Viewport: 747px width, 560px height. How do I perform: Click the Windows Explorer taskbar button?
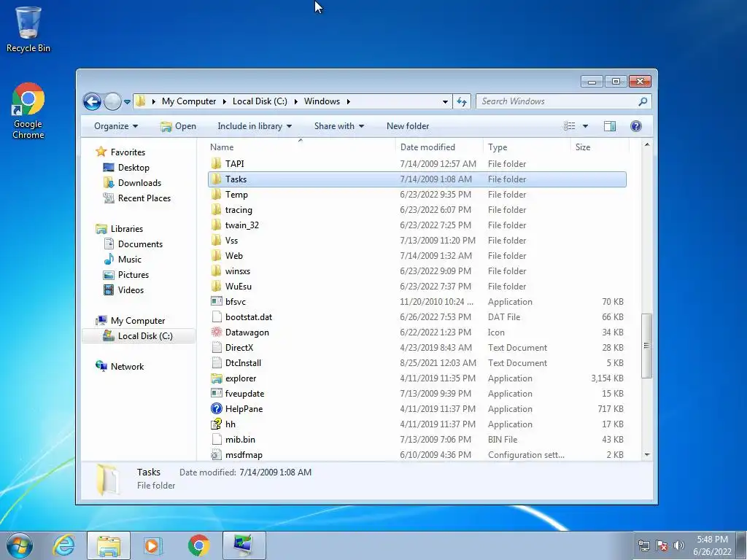point(109,545)
